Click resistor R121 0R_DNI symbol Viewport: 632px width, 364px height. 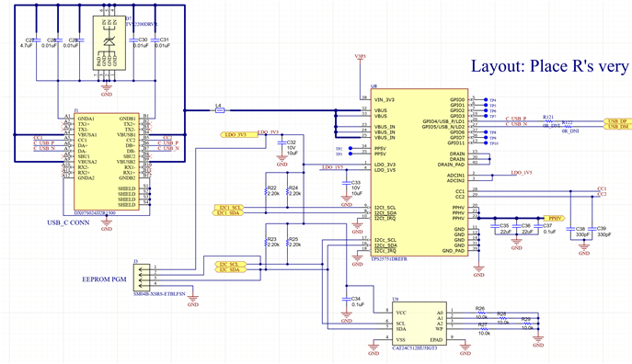click(547, 121)
